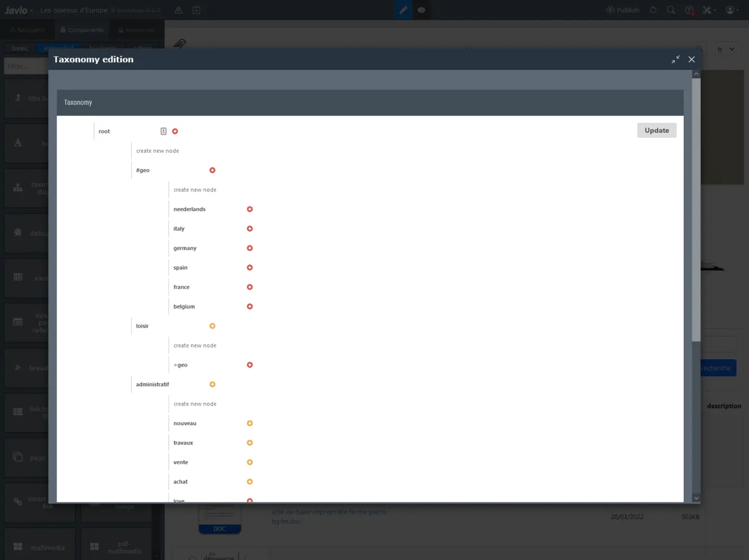Click the clipboard icon in top bar
This screenshot has height=560, width=749.
coord(196,9)
